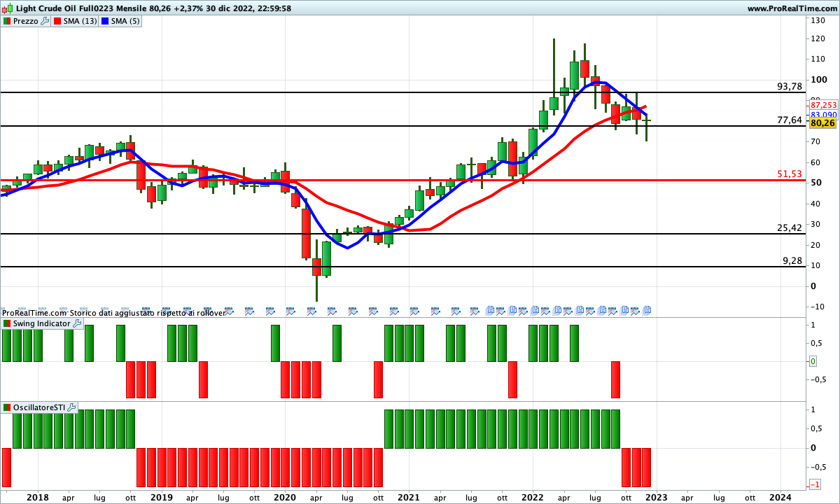
Task: Click the rightmost document event icon on timeline
Action: click(647, 310)
